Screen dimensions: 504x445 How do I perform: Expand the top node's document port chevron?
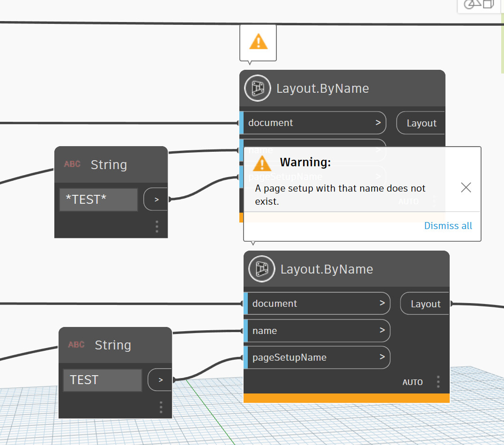(x=378, y=123)
